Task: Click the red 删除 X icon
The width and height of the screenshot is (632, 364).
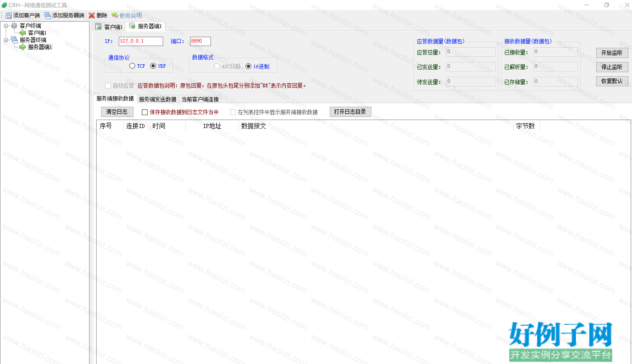Action: click(x=92, y=15)
